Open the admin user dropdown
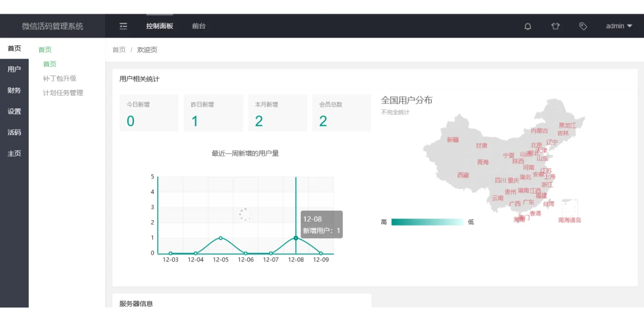The width and height of the screenshot is (644, 321). click(619, 26)
